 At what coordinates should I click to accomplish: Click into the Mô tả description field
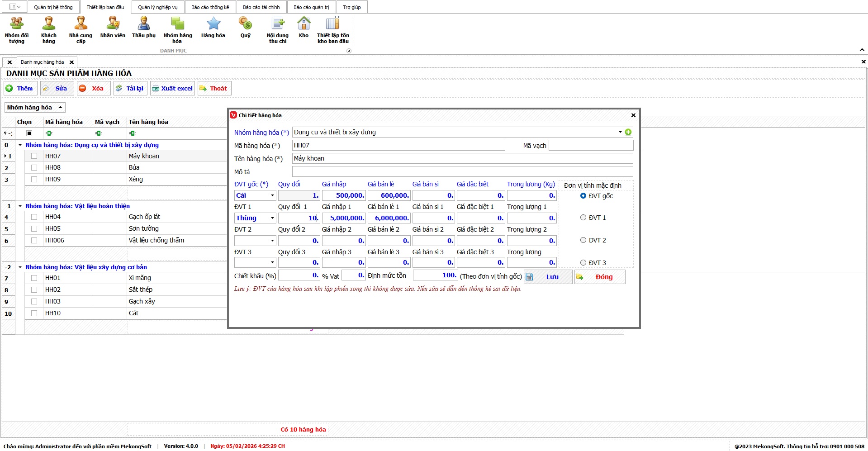click(462, 172)
